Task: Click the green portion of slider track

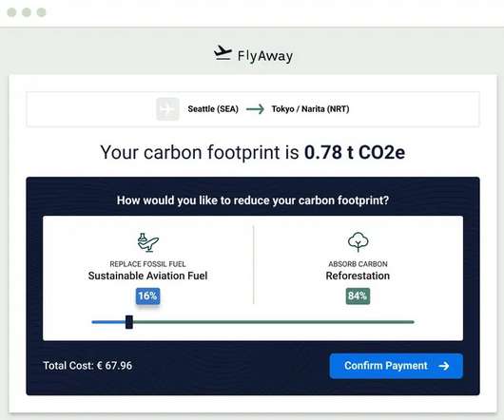Action: (x=273, y=322)
